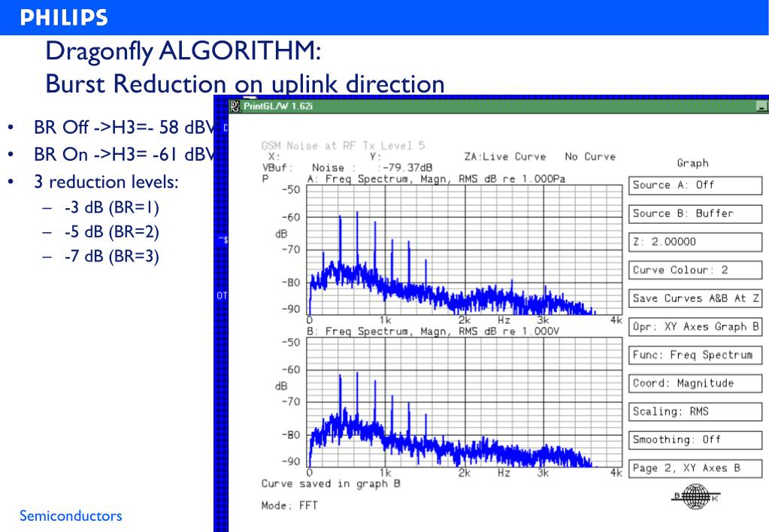This screenshot has width=769, height=532.
Task: Click the Graph heading above the fields
Action: pos(692,163)
